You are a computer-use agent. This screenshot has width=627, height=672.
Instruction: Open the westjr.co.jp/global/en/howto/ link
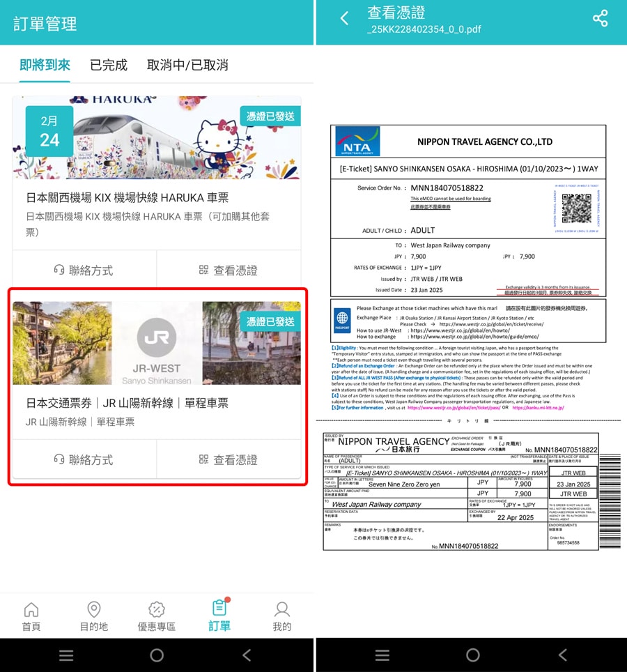pos(460,330)
